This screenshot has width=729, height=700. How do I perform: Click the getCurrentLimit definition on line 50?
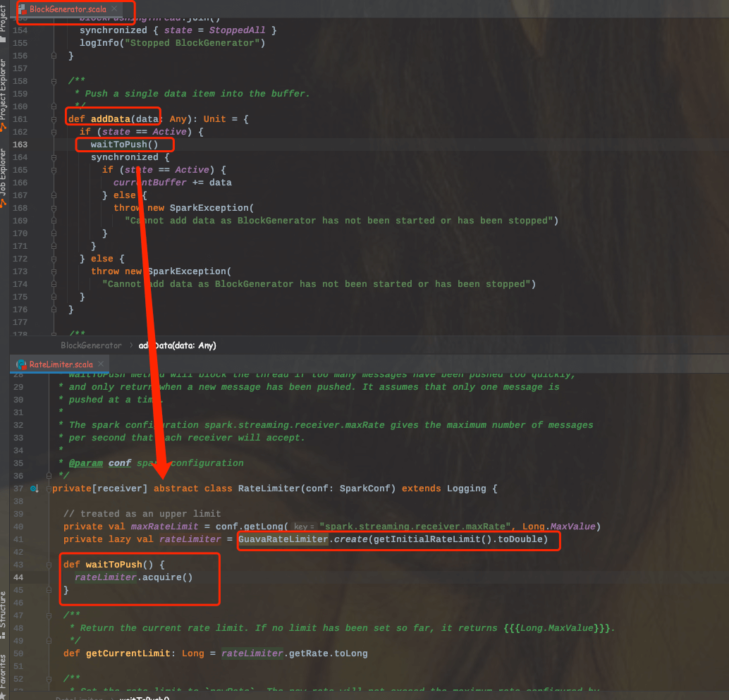coord(128,653)
